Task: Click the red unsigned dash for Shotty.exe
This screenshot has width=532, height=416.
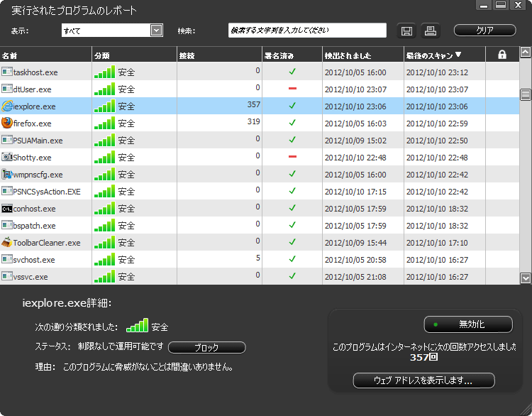Action: (x=292, y=157)
